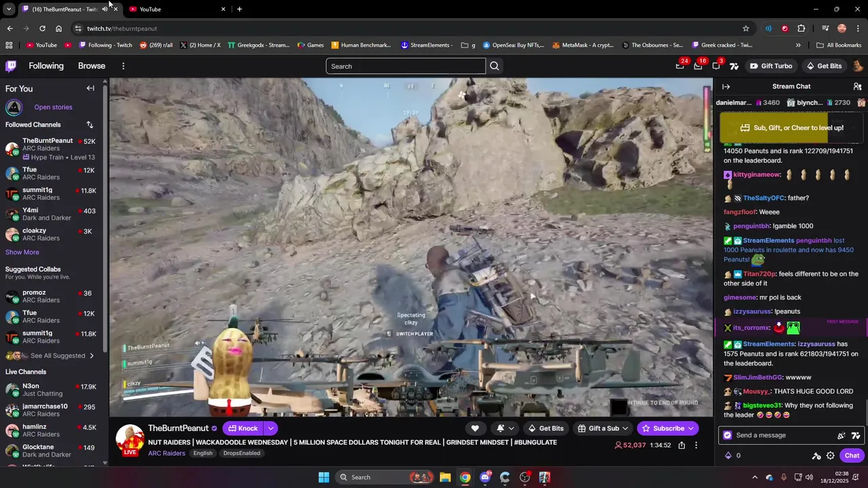Click Get Bits in top nav

[824, 66]
